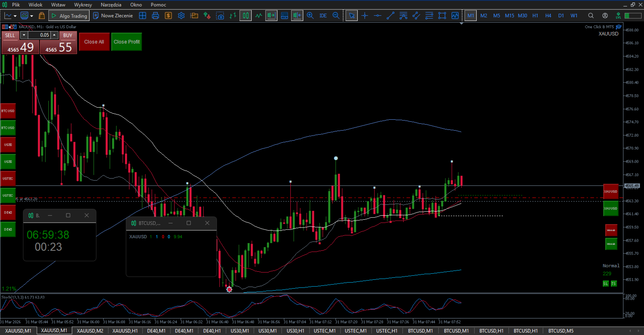Click the red Close All button
644x335 pixels.
(x=94, y=42)
